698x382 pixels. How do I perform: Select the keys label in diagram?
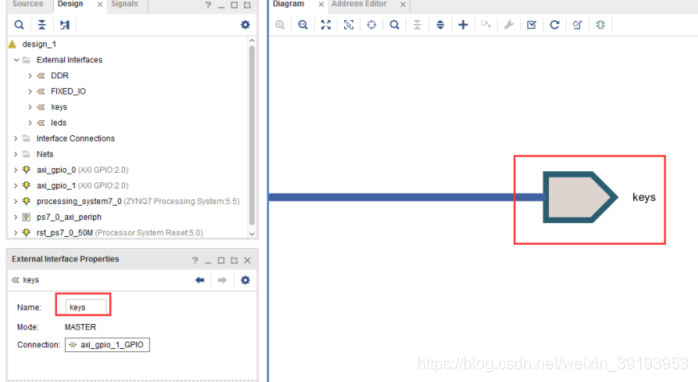click(644, 197)
